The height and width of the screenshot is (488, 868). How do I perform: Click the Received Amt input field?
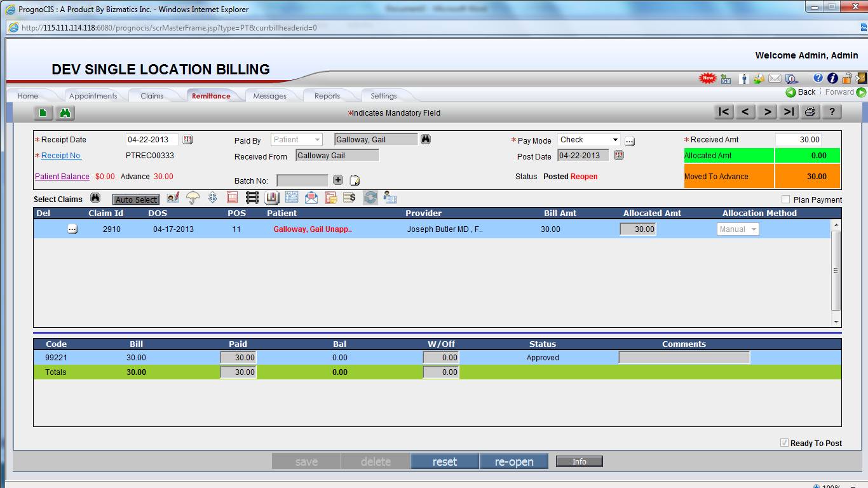(x=798, y=140)
